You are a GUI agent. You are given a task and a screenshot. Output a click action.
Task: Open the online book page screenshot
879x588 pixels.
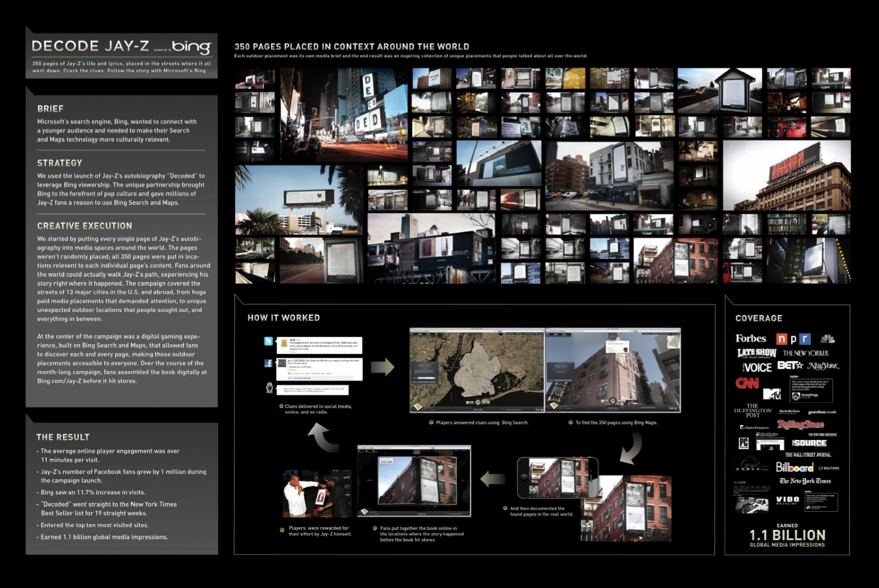pyautogui.click(x=414, y=481)
